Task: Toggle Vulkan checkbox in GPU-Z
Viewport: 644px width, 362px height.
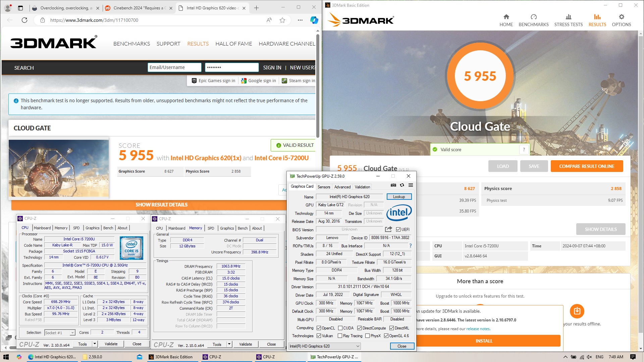Action: click(x=319, y=336)
